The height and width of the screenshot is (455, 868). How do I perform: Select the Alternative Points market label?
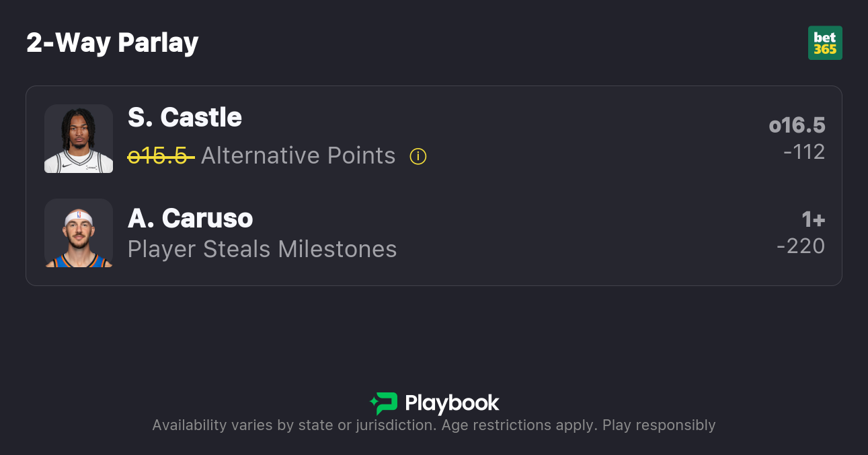tap(298, 156)
